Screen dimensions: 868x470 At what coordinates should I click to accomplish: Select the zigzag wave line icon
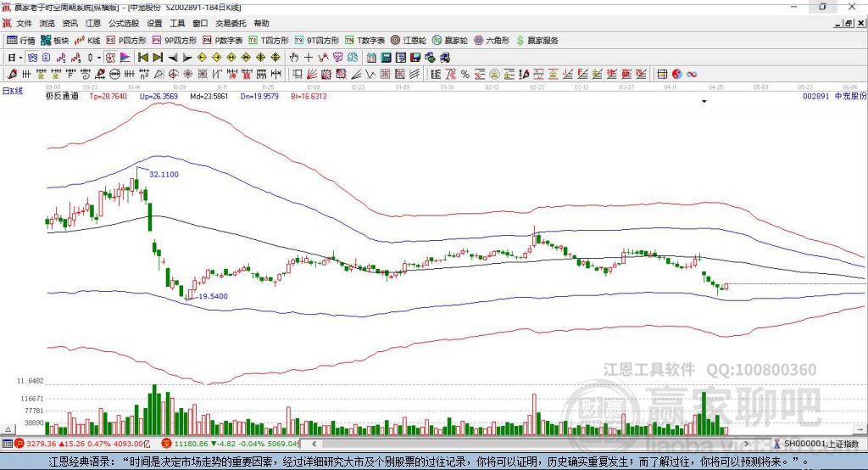tap(370, 75)
